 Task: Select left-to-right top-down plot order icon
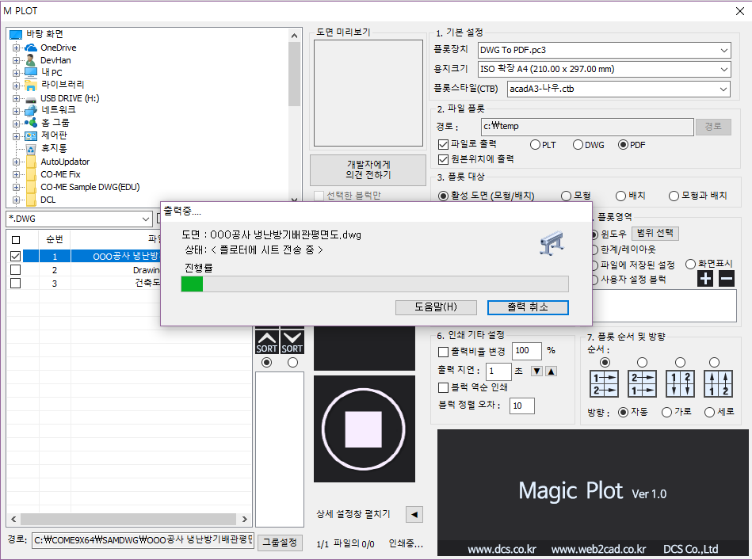coord(605,384)
